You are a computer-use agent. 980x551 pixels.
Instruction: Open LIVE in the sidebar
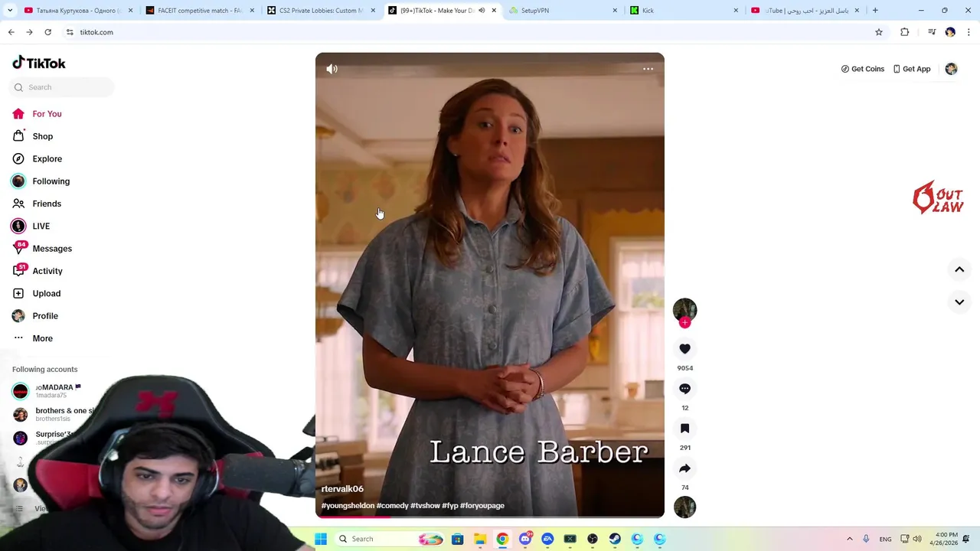pyautogui.click(x=31, y=227)
